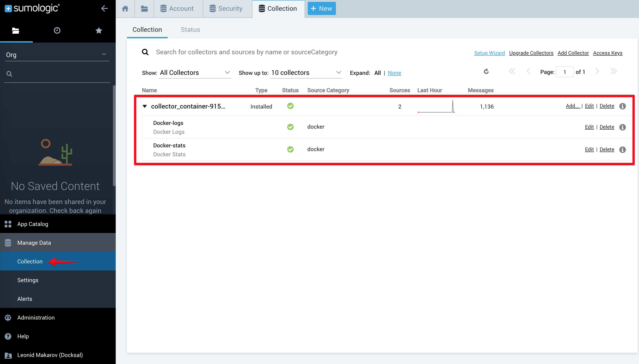Viewport: 639px width, 364px height.
Task: Click the Manage Data database icon
Action: point(8,243)
